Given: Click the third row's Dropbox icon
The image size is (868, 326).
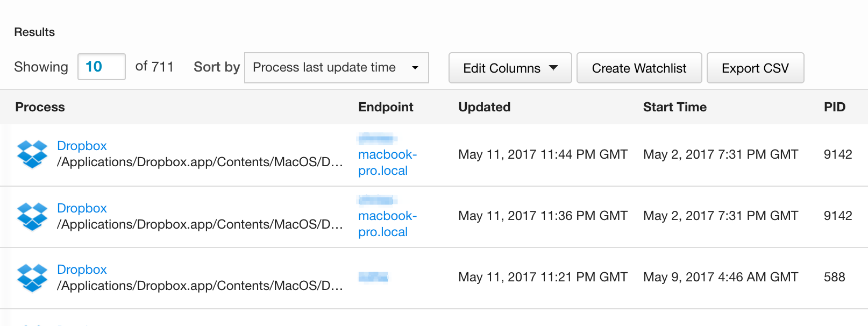Looking at the screenshot, I should coord(32,278).
